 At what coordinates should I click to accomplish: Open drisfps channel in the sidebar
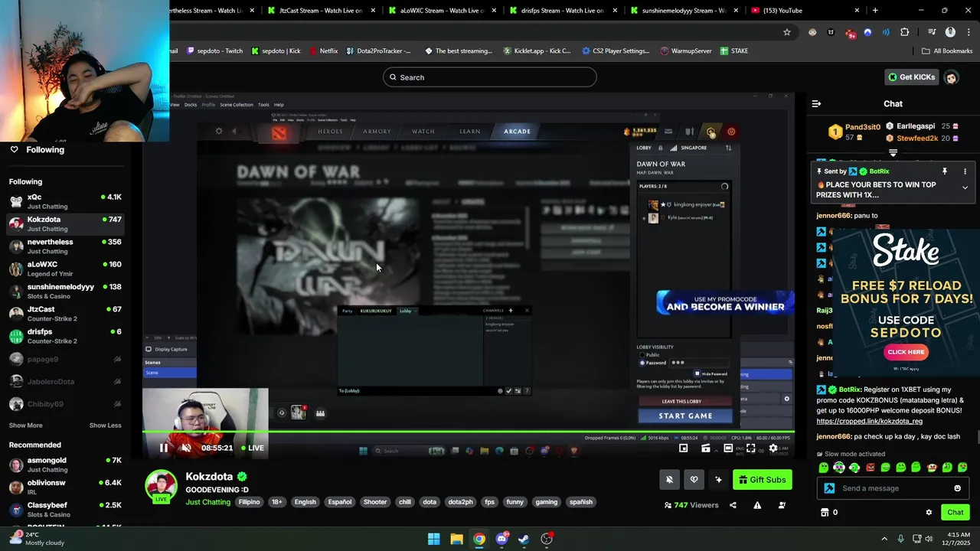tap(65, 336)
